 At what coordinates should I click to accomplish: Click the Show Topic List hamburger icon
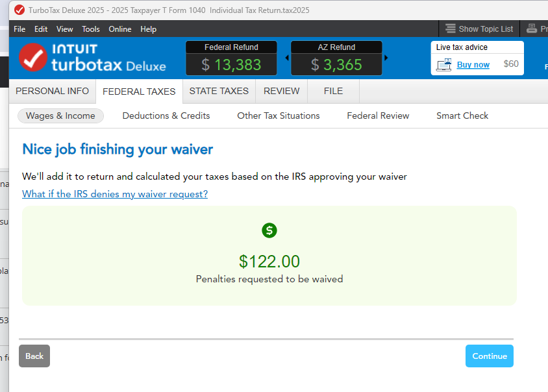tap(451, 29)
